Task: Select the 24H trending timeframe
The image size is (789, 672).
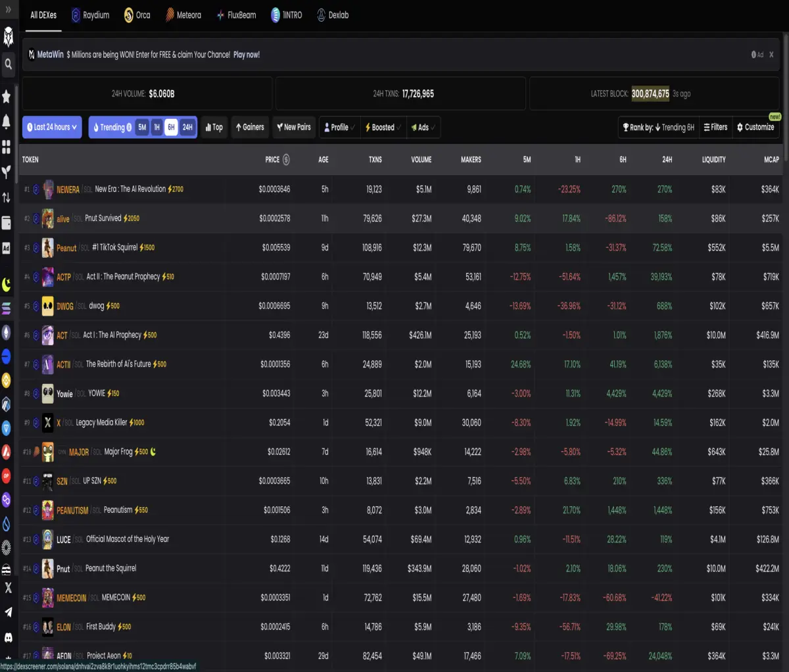Action: click(187, 128)
